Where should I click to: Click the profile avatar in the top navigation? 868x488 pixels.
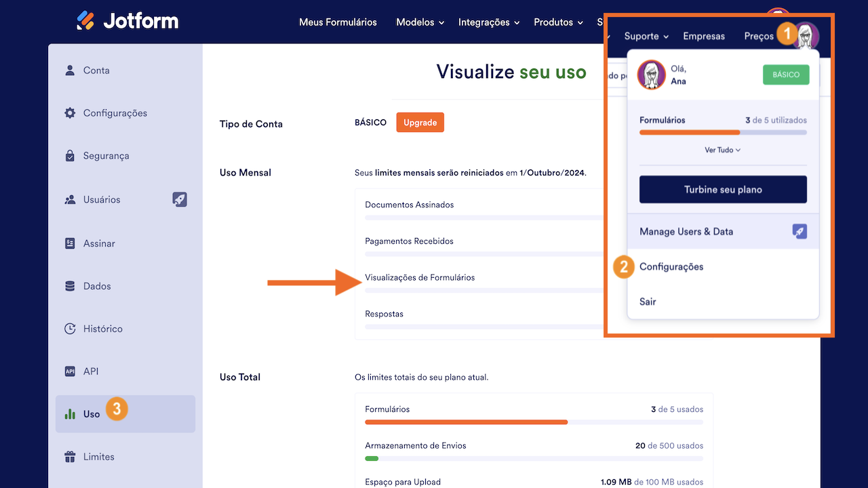(806, 36)
